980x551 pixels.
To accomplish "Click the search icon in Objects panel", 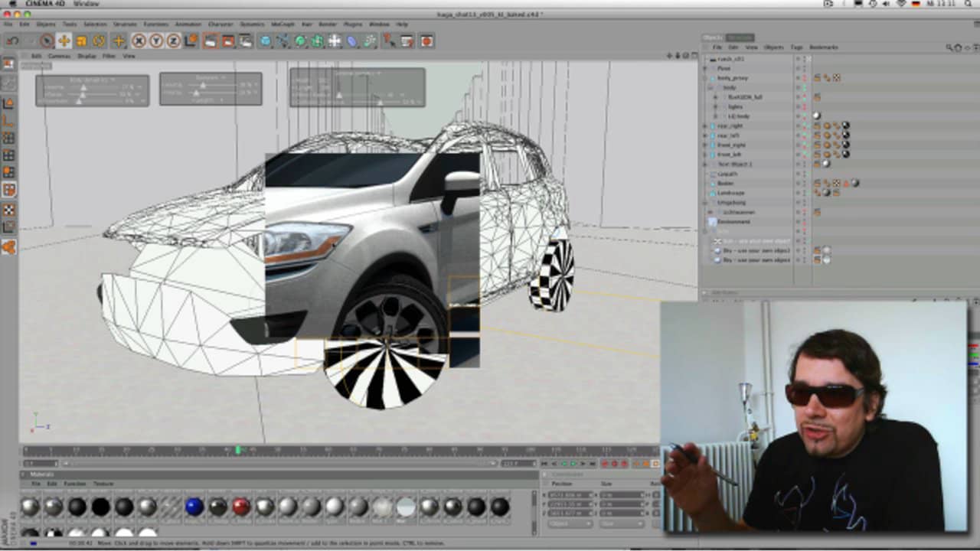I will 950,47.
